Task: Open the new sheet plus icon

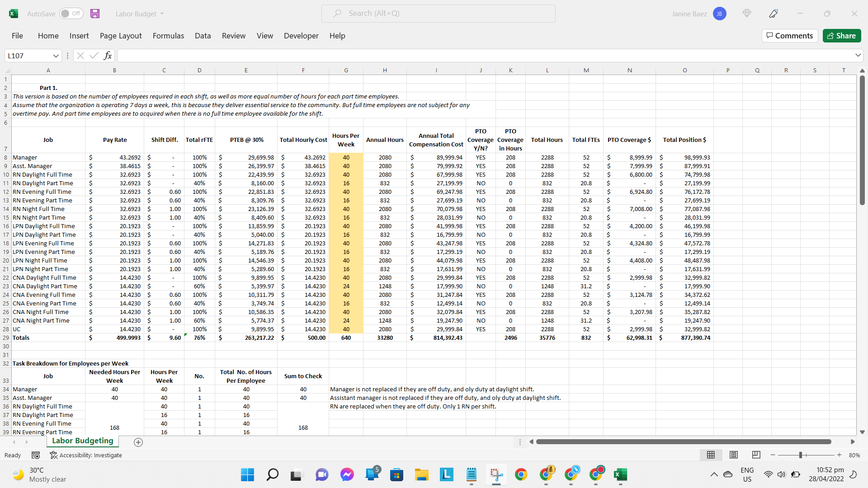Action: (138, 442)
